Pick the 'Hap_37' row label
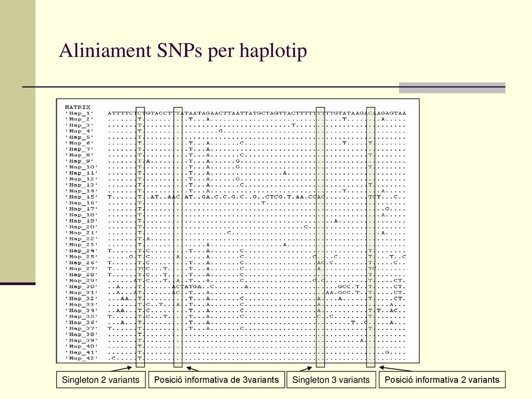This screenshot has height=399, width=532. 81,328
